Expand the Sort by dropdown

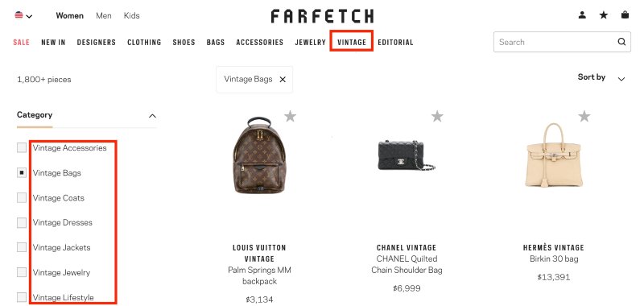(x=601, y=77)
